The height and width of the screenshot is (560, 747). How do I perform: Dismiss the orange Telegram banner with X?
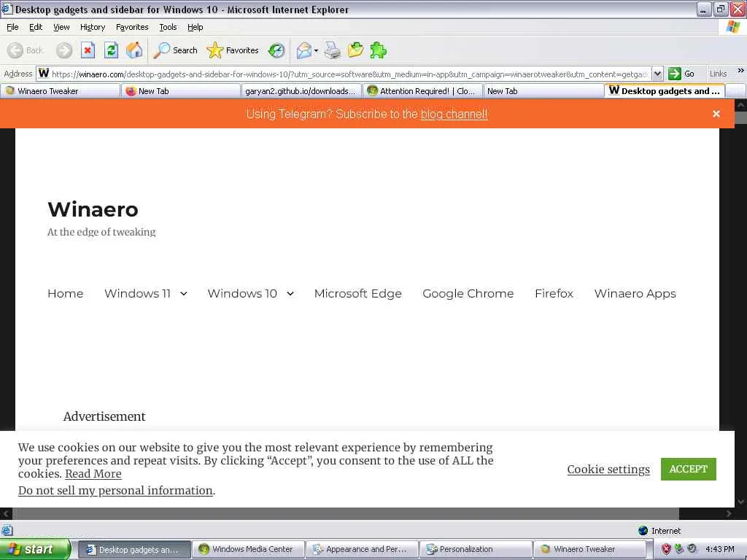tap(716, 114)
